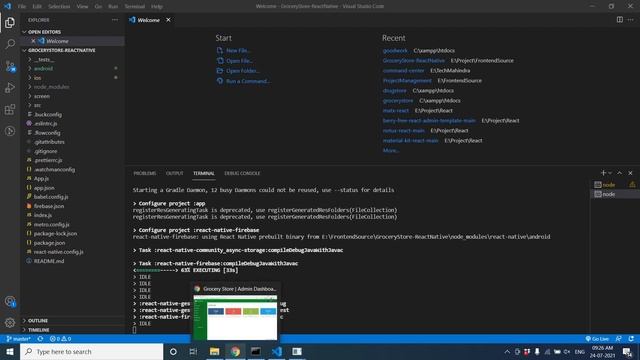Open Cortana circle on taskbar

173,351
